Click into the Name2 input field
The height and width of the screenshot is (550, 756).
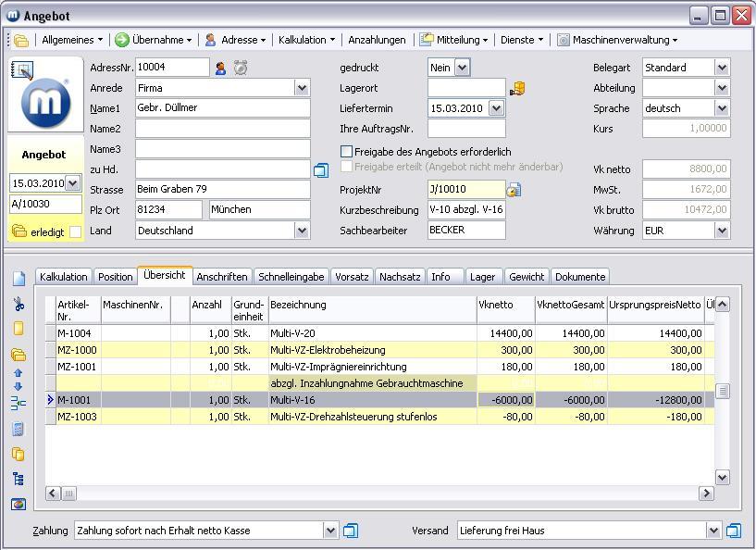[x=222, y=129]
